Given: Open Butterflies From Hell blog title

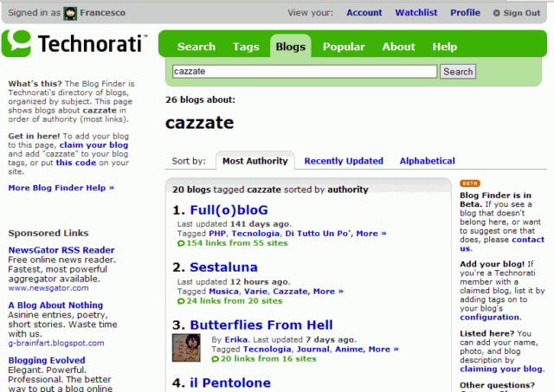Looking at the screenshot, I should tap(261, 325).
